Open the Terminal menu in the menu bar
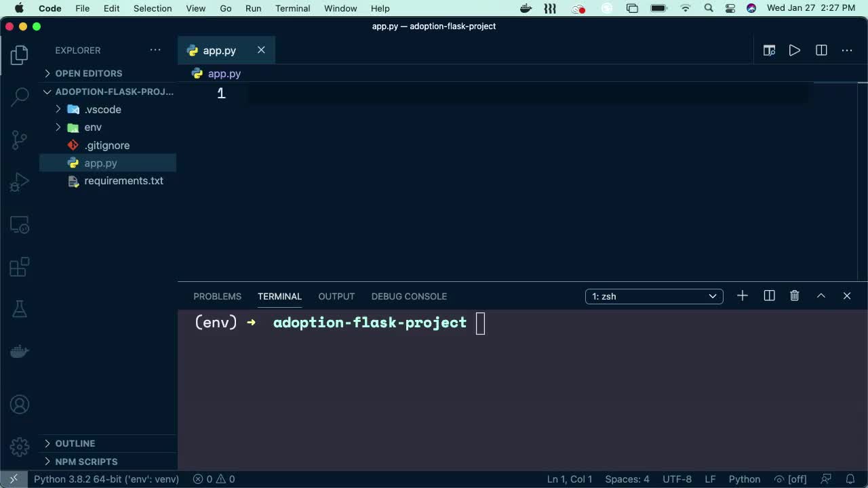This screenshot has width=868, height=488. 292,8
